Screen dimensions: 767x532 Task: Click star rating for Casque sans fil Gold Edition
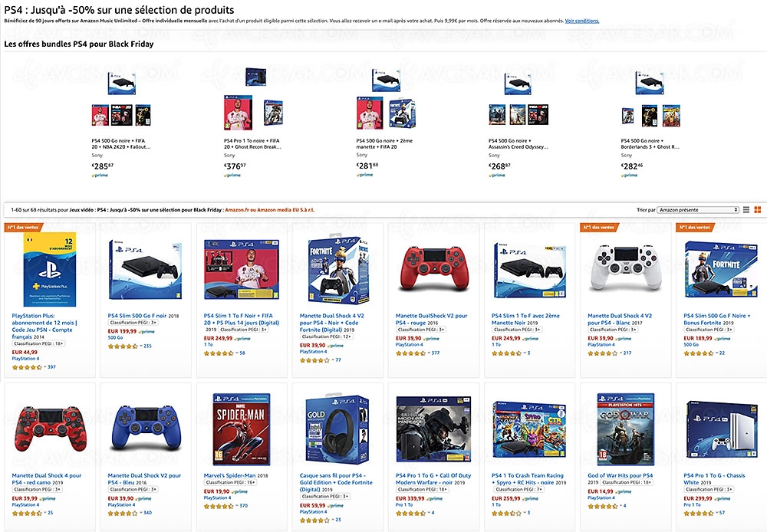pos(314,520)
